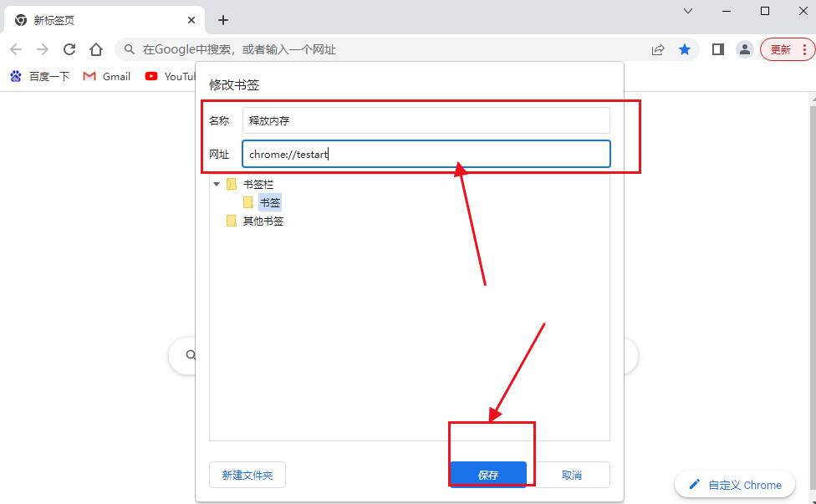Image resolution: width=816 pixels, height=504 pixels.
Task: Open the 百度一下 bookmark
Action: pos(39,76)
